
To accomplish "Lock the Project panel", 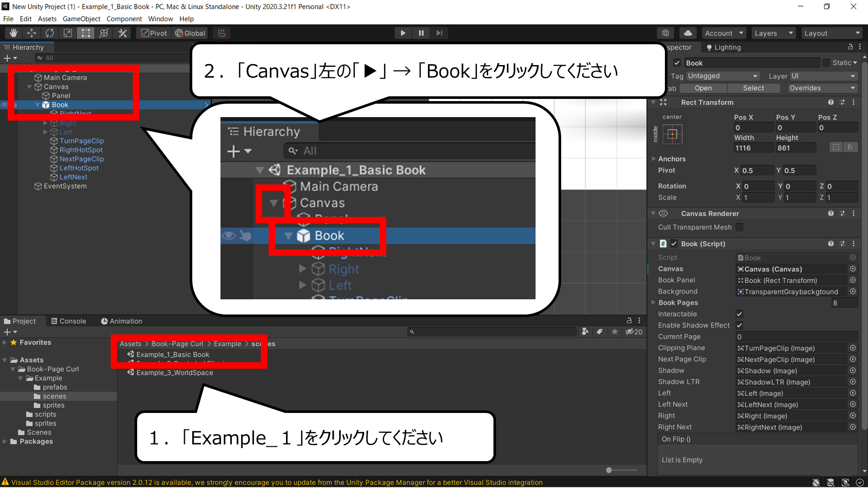I will click(629, 321).
